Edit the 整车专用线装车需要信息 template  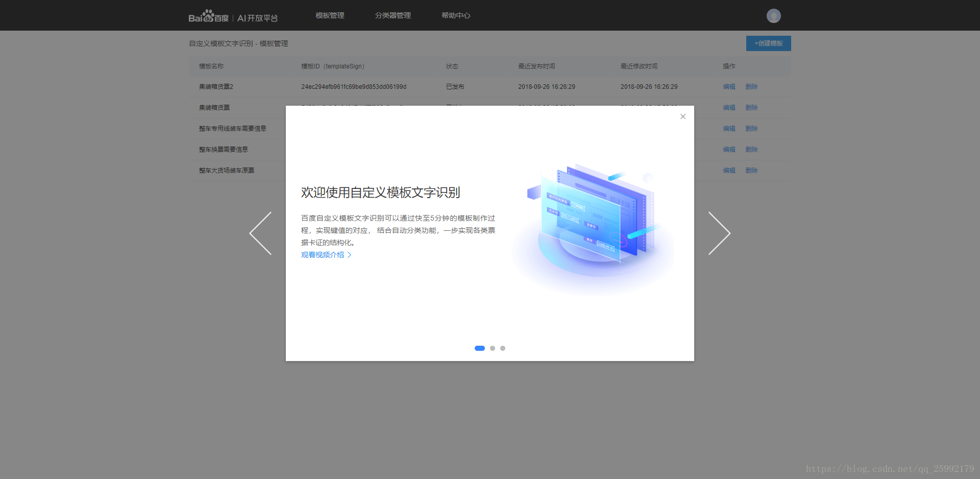point(729,128)
